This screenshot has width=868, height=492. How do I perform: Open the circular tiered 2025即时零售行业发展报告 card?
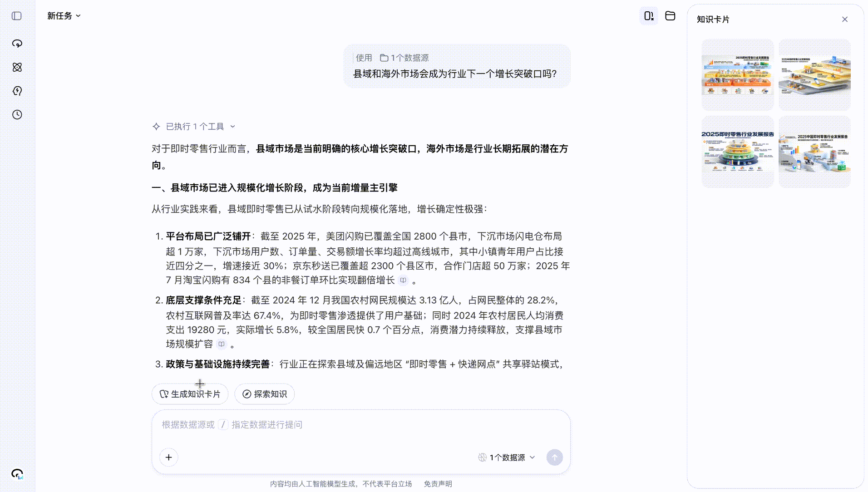pos(737,152)
